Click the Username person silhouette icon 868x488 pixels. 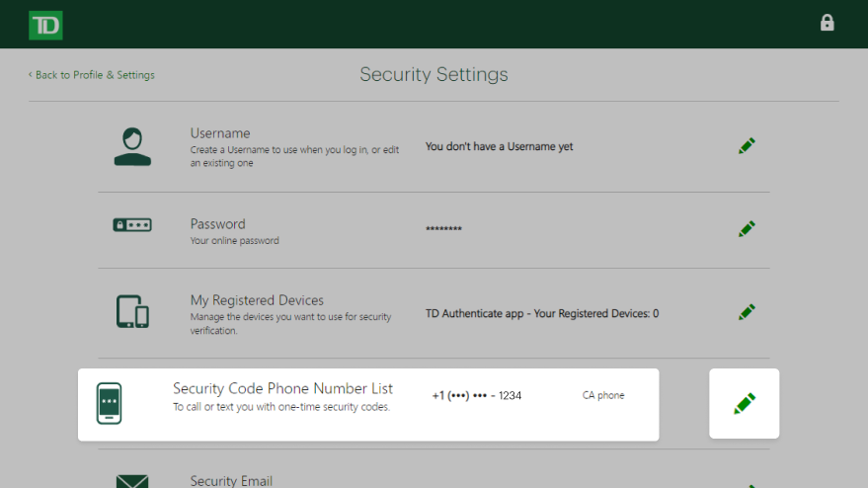(132, 146)
